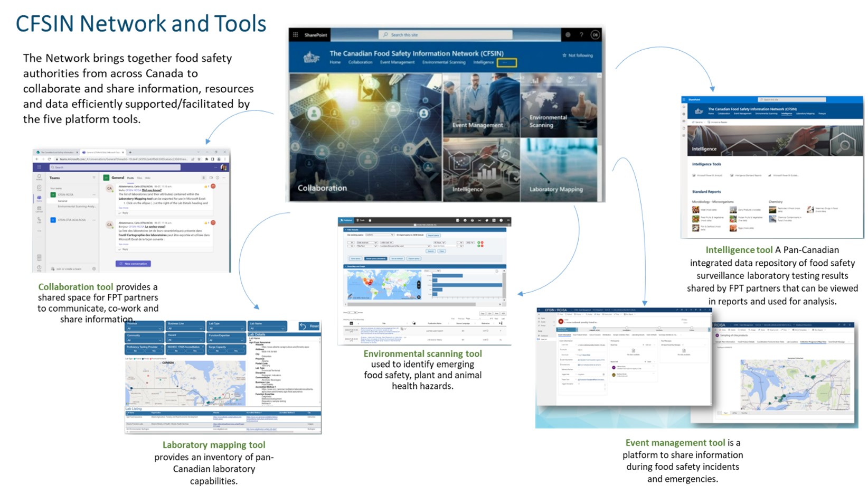Click the New conversation button in Teams
The width and height of the screenshot is (868, 503).
pyautogui.click(x=133, y=264)
